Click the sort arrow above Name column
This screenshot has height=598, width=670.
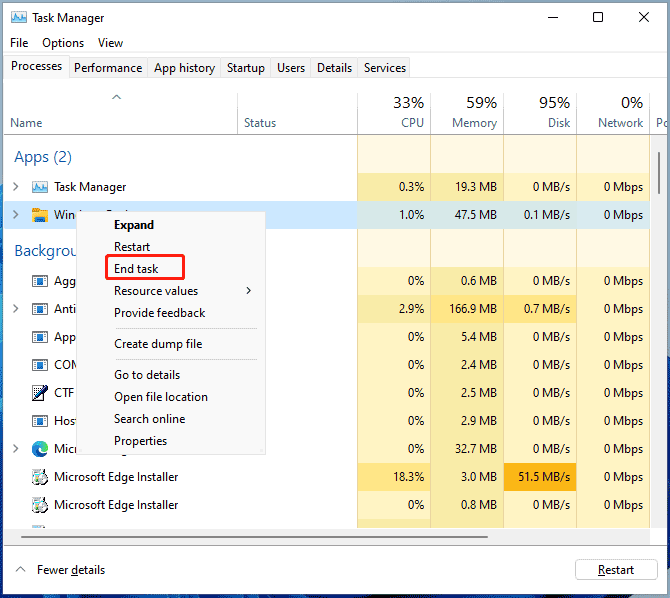pyautogui.click(x=116, y=97)
